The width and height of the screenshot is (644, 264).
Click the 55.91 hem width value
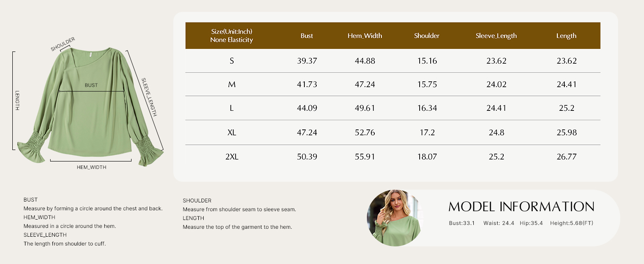pyautogui.click(x=365, y=157)
